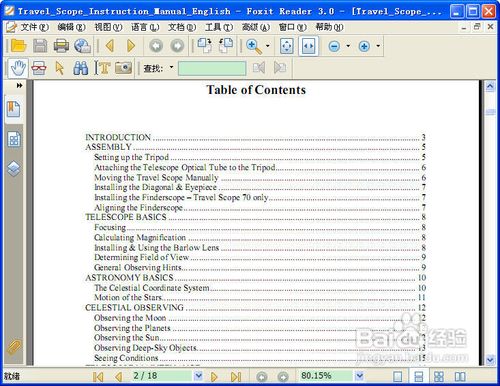Open the zoom percentage dropdown in the status bar
Screen dimensions: 500x386
[x=359, y=376]
